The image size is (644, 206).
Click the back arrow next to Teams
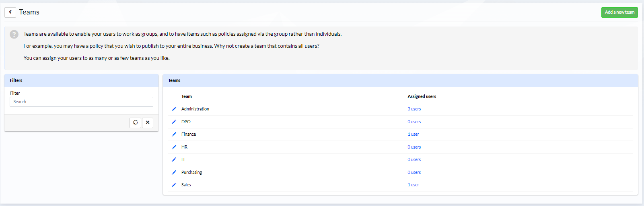[x=10, y=12]
